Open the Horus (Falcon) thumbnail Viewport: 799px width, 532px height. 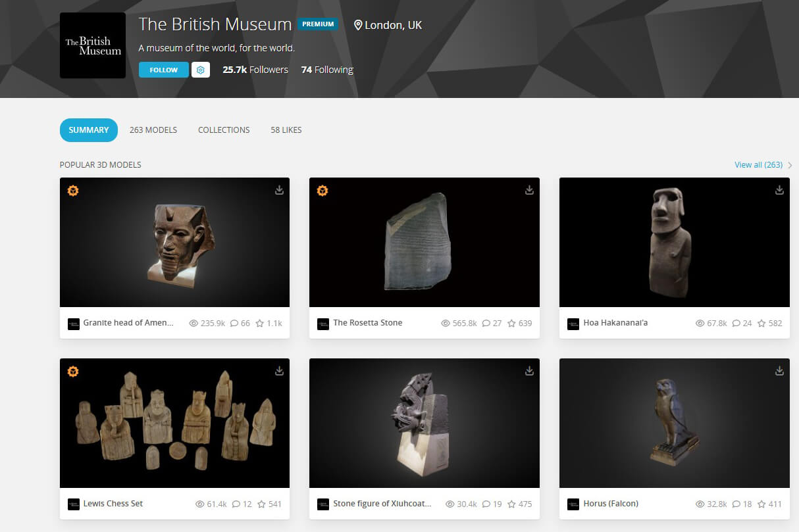[675, 423]
